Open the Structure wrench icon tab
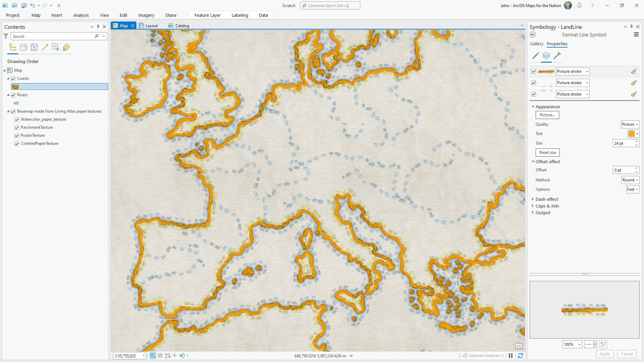 (x=557, y=56)
